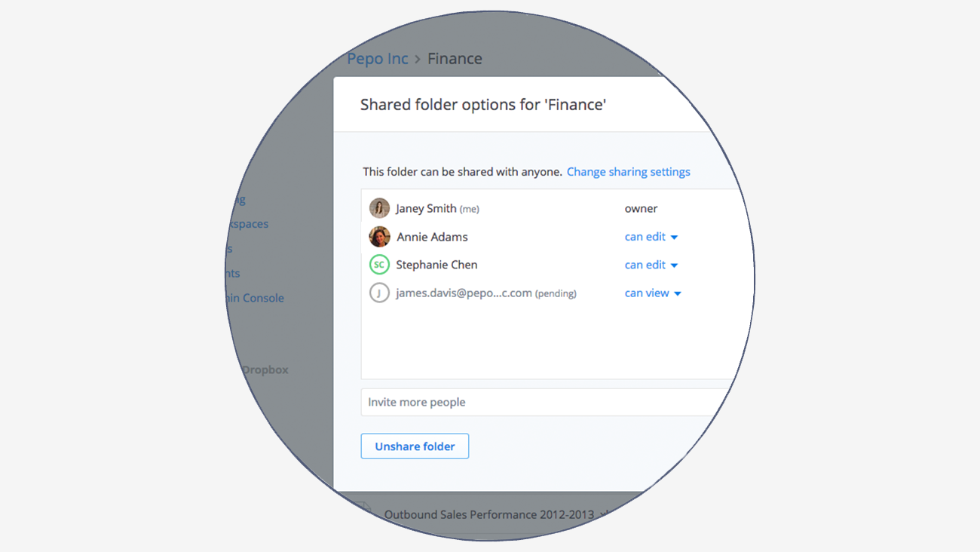This screenshot has width=980, height=552.
Task: Click the Change sharing settings link
Action: pos(628,172)
